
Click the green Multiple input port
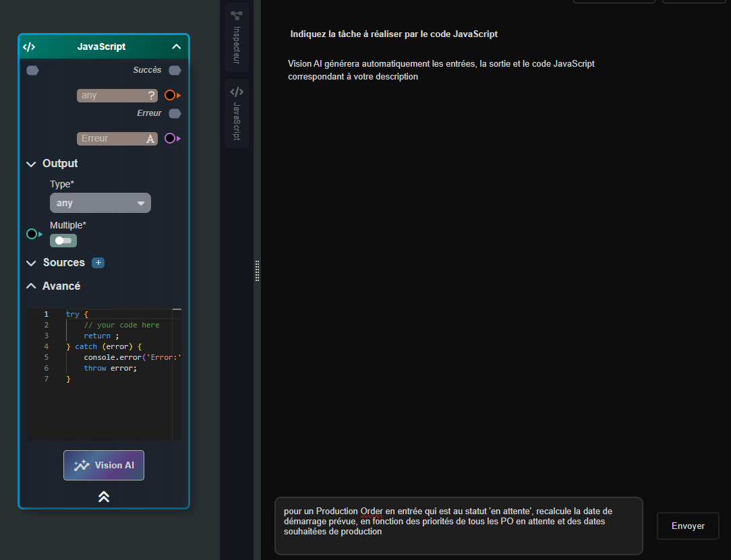coord(32,234)
